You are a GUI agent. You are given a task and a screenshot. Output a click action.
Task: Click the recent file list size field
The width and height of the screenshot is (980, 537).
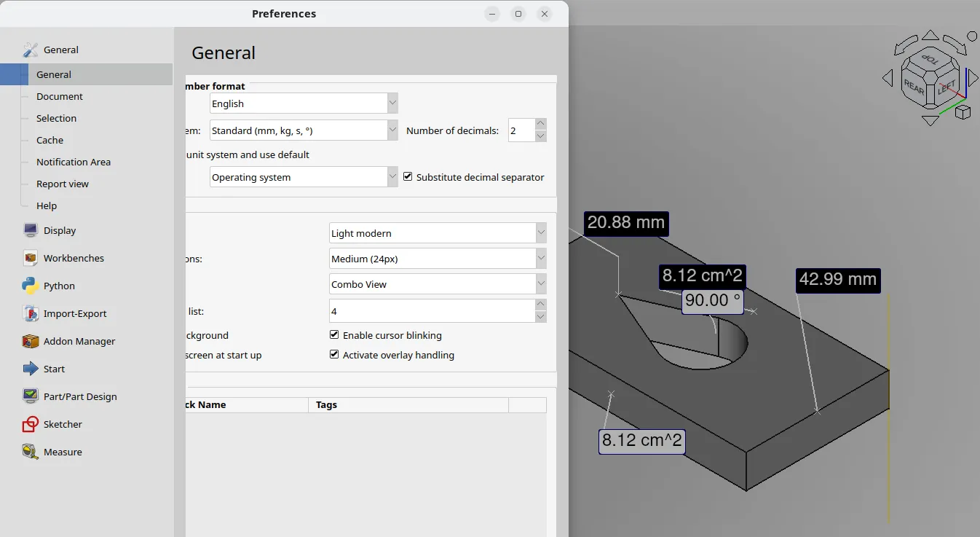coord(432,311)
